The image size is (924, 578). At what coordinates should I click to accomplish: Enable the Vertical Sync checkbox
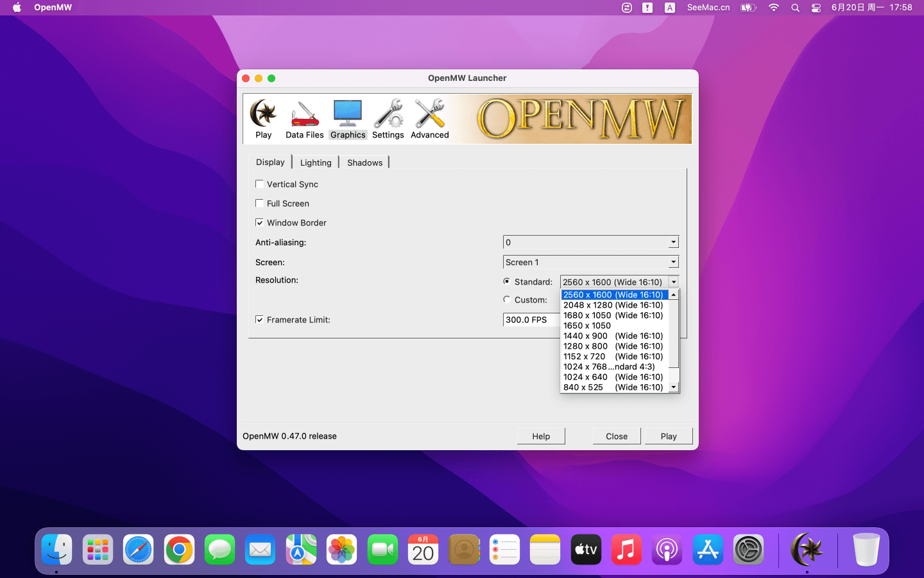pyautogui.click(x=259, y=184)
